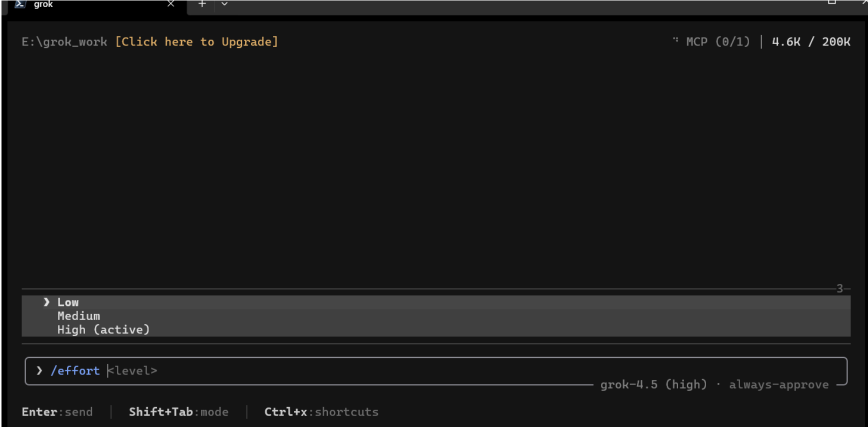Click the E:\grok_work directory path
Screen dimensions: 868x427
pyautogui.click(x=64, y=42)
